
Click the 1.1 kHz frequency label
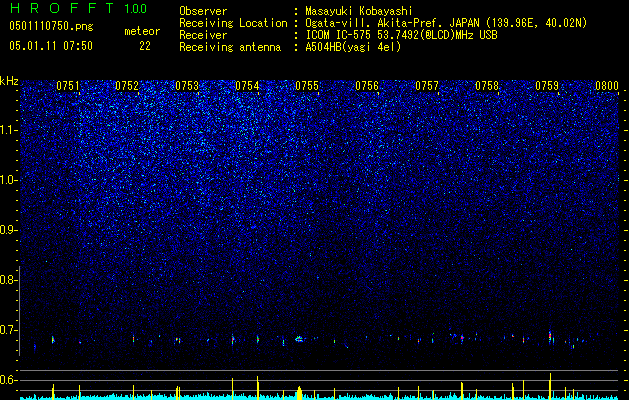point(8,130)
